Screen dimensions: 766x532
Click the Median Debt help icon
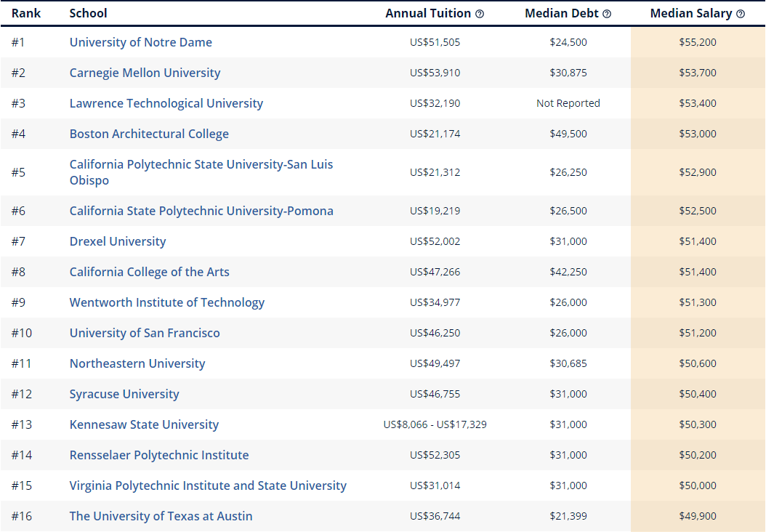tap(607, 14)
